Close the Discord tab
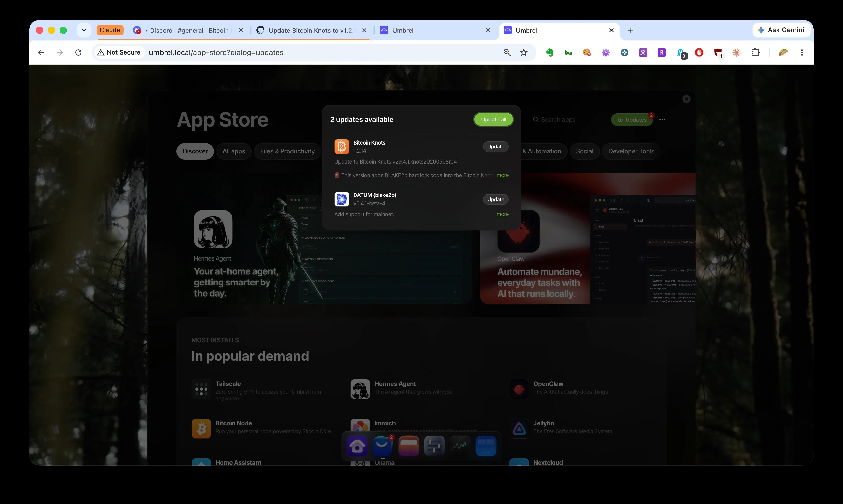 [241, 30]
